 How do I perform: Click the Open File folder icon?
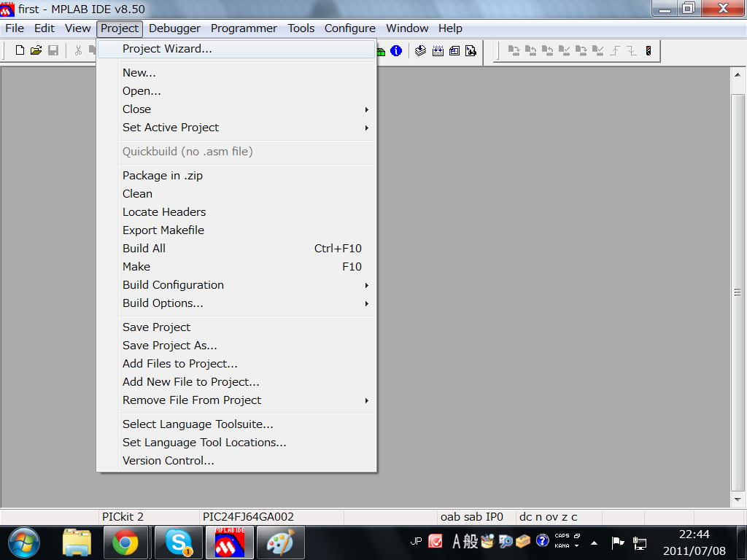[x=36, y=50]
